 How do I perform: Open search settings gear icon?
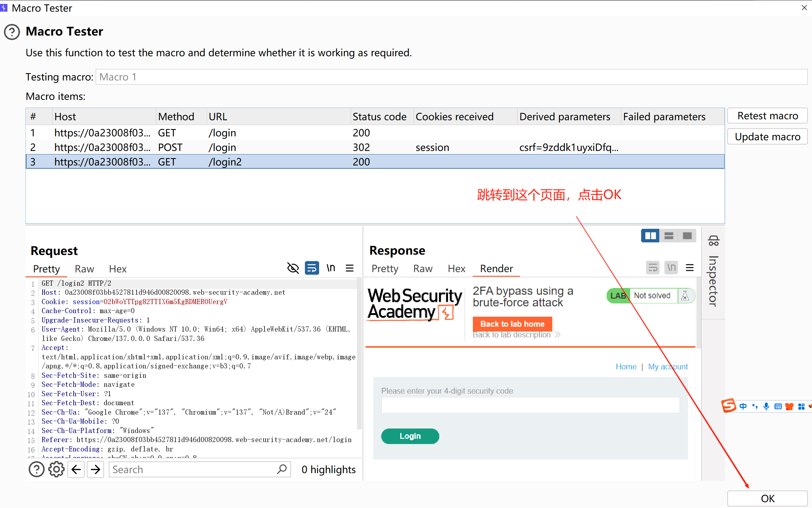[x=56, y=469]
